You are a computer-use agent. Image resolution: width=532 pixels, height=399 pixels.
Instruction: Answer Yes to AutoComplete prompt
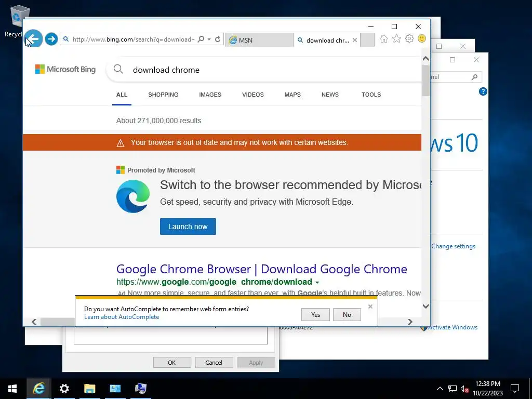(315, 315)
